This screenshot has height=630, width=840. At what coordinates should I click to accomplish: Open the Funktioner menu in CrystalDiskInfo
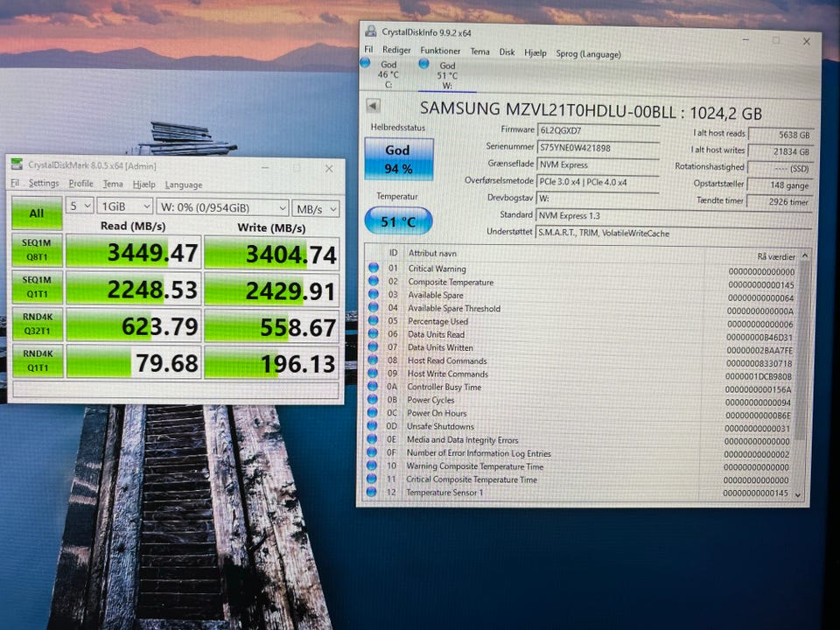pyautogui.click(x=440, y=51)
